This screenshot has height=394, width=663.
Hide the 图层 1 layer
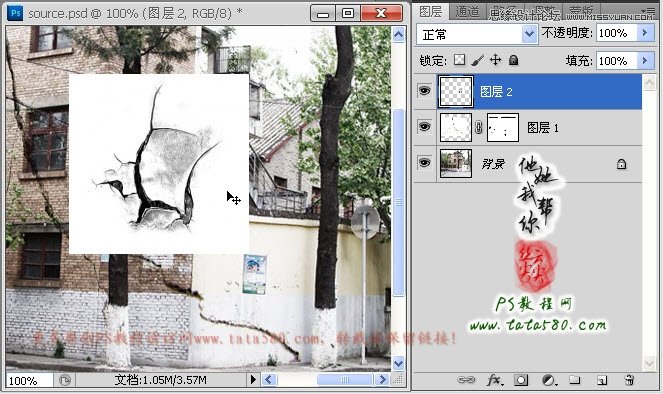[x=424, y=126]
